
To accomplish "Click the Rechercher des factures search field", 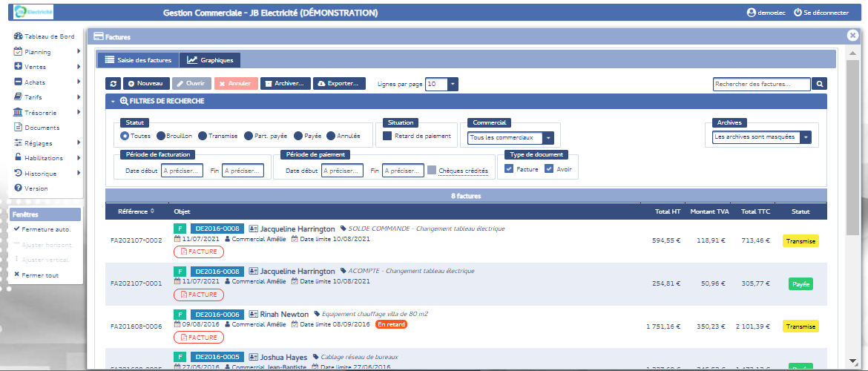I will [762, 84].
